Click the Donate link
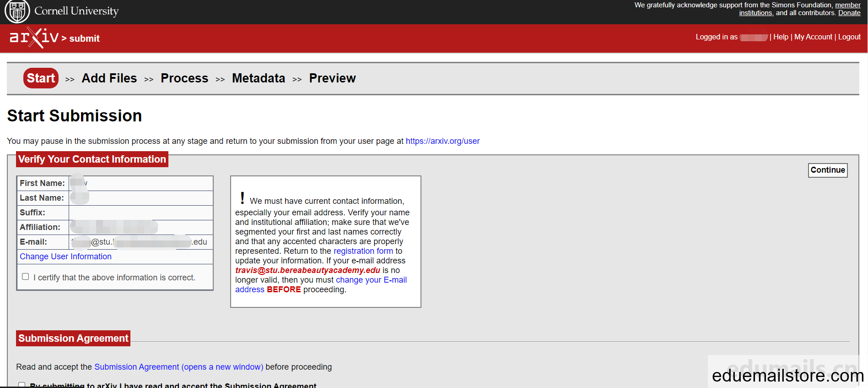 click(x=849, y=13)
